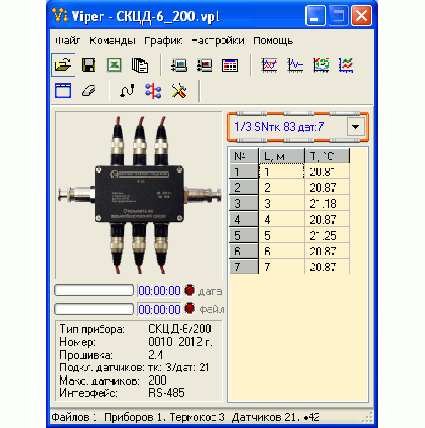
Task: Export data with the Excel icon
Action: point(114,65)
